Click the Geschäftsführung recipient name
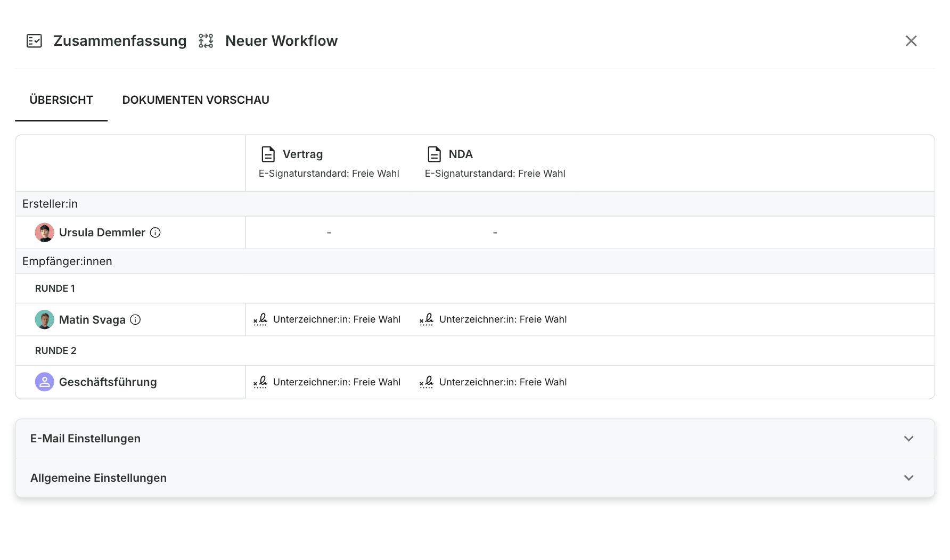This screenshot has height=560, width=950. (x=108, y=382)
